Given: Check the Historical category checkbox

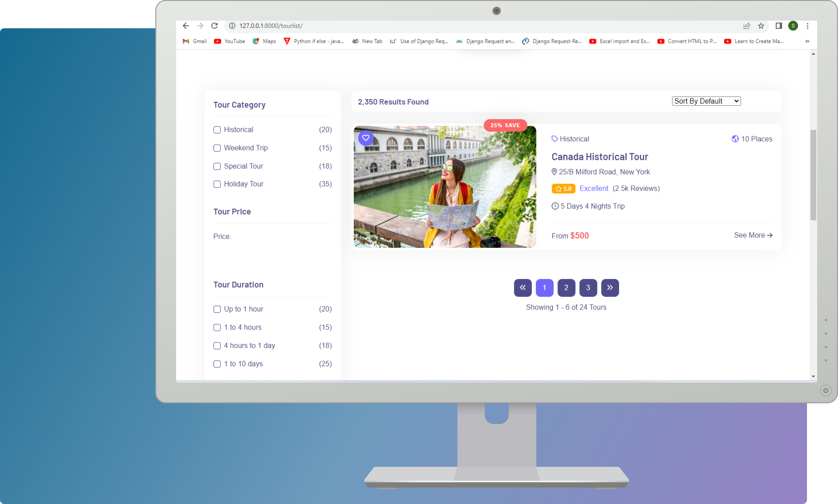Looking at the screenshot, I should coord(217,130).
